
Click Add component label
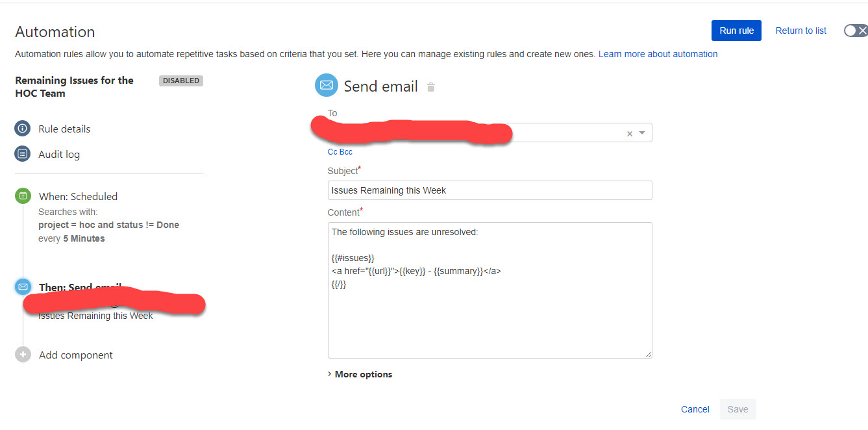pyautogui.click(x=76, y=355)
